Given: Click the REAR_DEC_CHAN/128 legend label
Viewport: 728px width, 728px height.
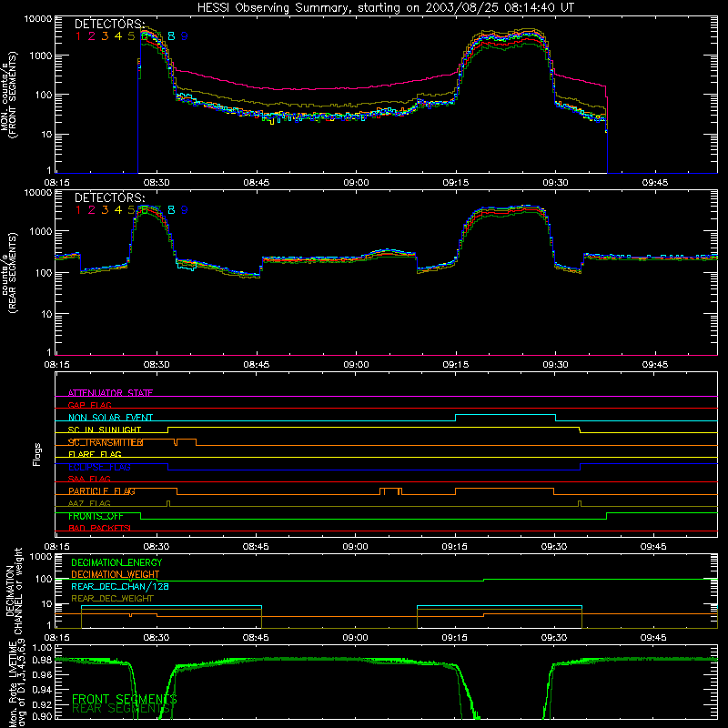Looking at the screenshot, I should 120,587.
